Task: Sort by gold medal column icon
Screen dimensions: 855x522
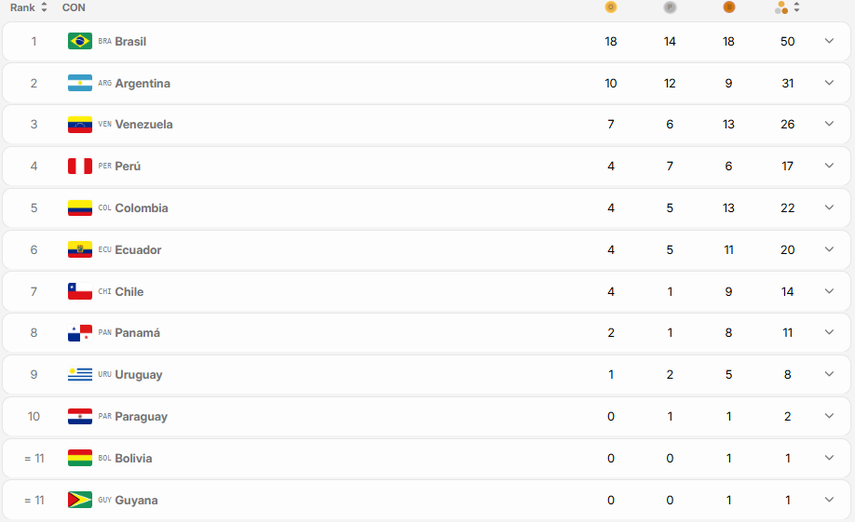Action: point(611,8)
